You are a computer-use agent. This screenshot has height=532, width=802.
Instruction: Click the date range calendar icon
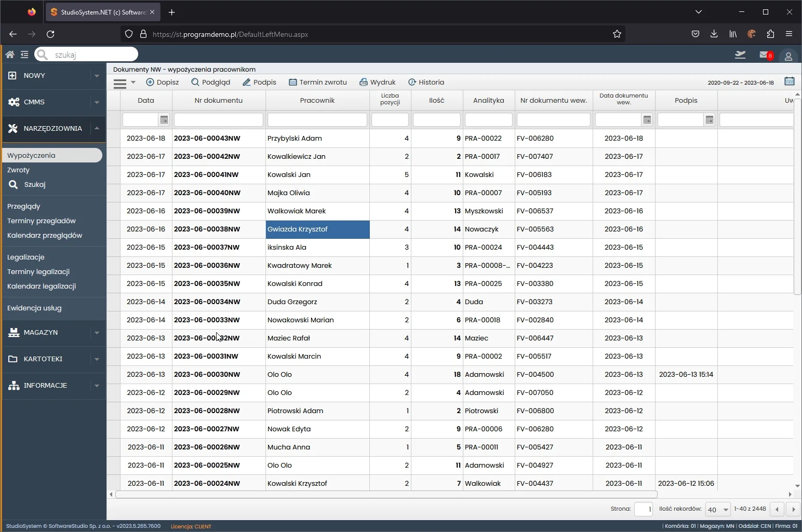point(789,81)
